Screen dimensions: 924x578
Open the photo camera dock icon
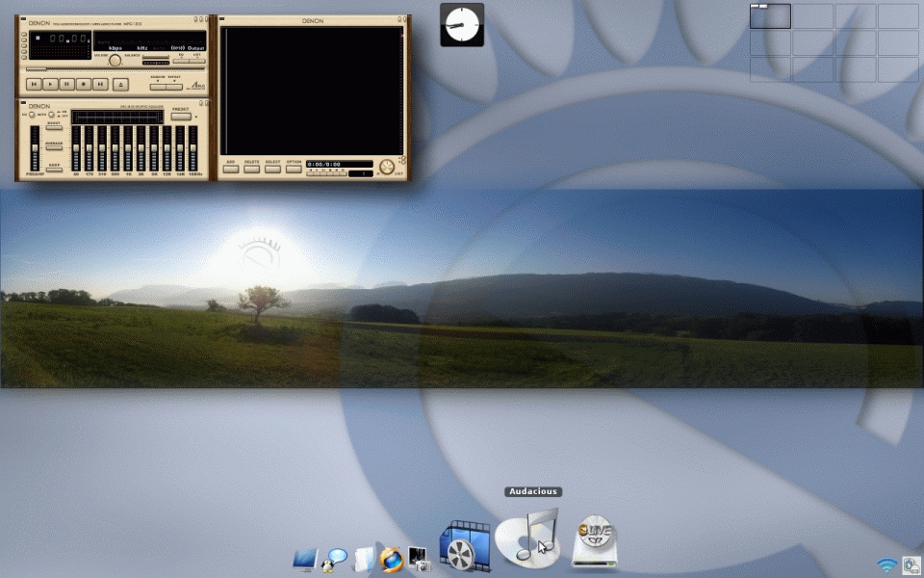tap(420, 559)
